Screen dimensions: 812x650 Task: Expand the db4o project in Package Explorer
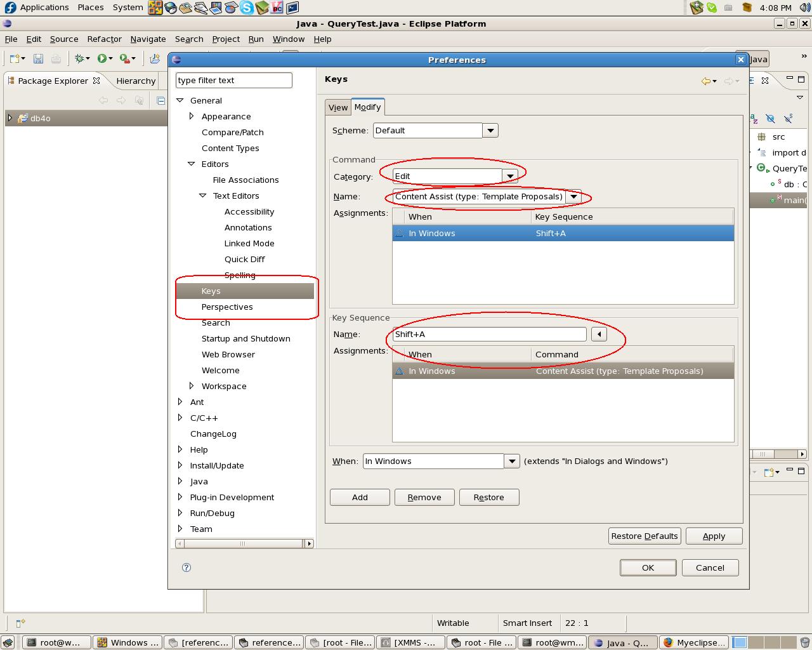(x=10, y=118)
